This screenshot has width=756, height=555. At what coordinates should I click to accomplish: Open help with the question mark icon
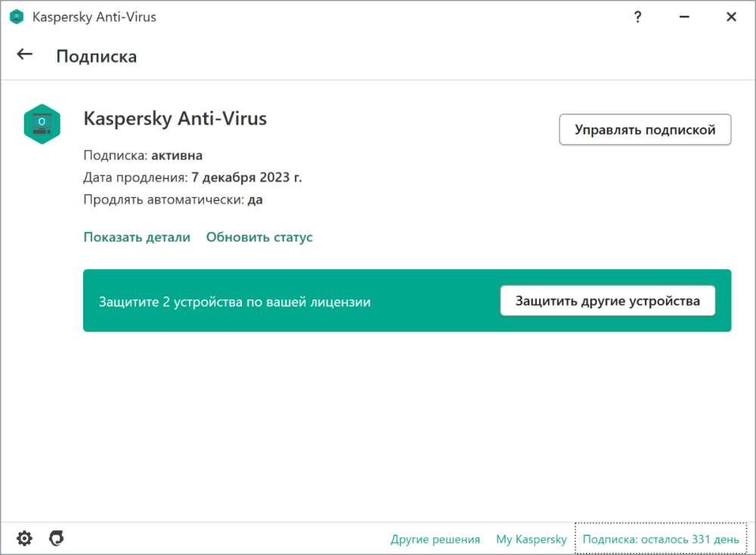637,17
